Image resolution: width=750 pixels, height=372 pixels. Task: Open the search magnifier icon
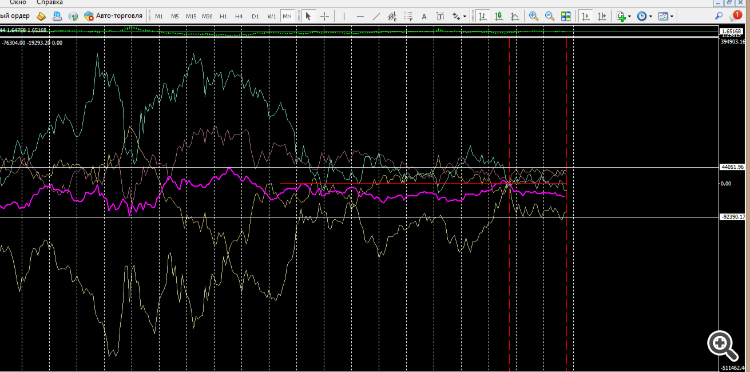(x=719, y=16)
